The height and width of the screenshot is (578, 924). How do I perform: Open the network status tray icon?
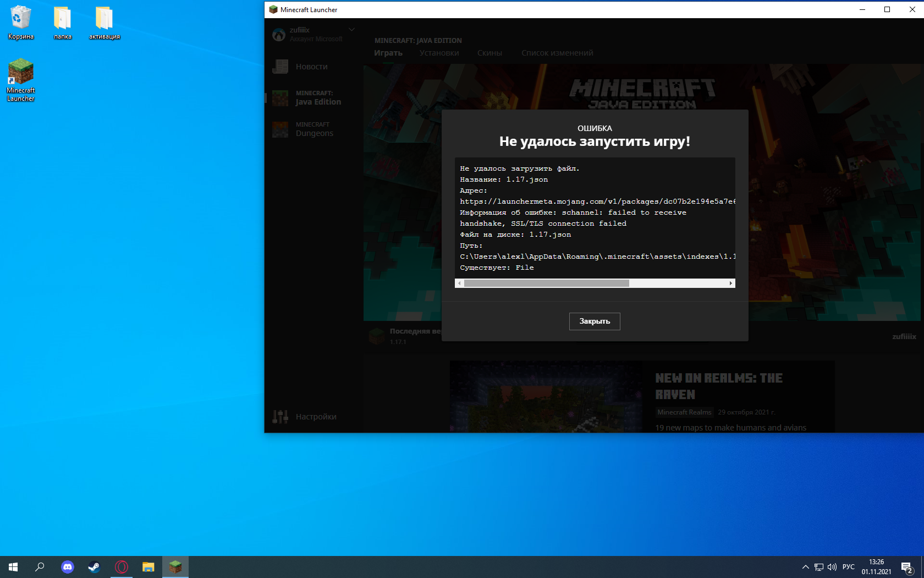point(819,567)
